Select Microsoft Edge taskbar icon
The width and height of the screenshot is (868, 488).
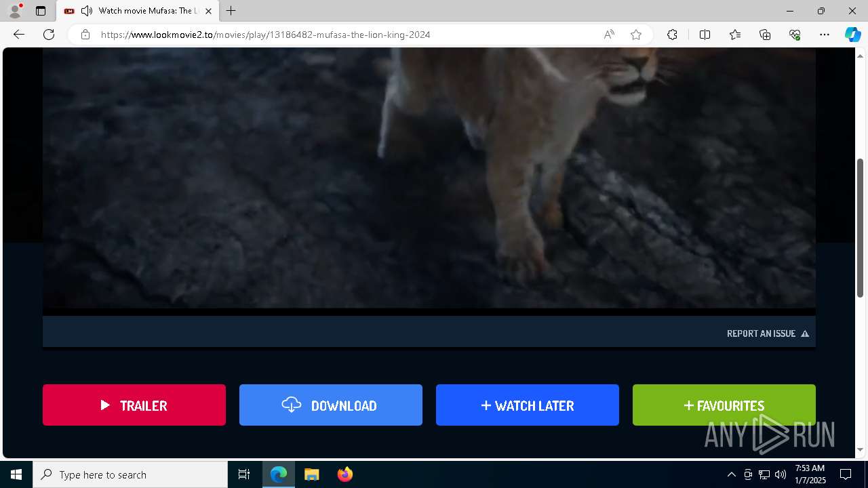point(279,474)
